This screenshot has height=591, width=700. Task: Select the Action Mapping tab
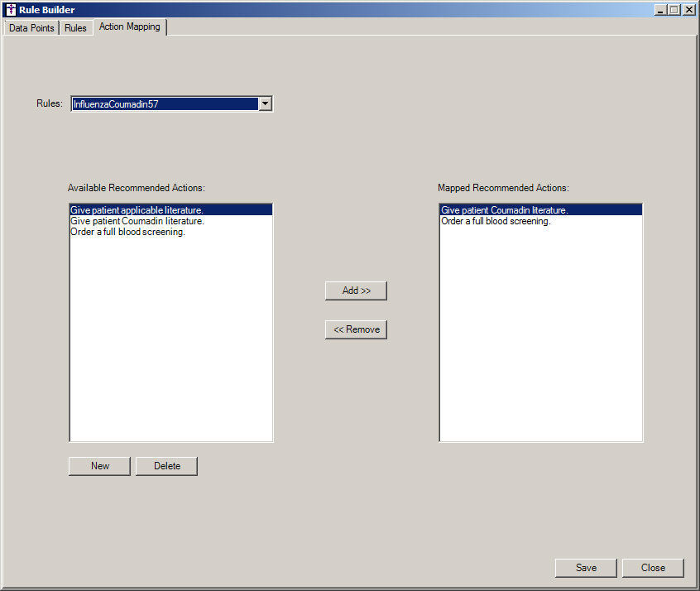point(130,27)
